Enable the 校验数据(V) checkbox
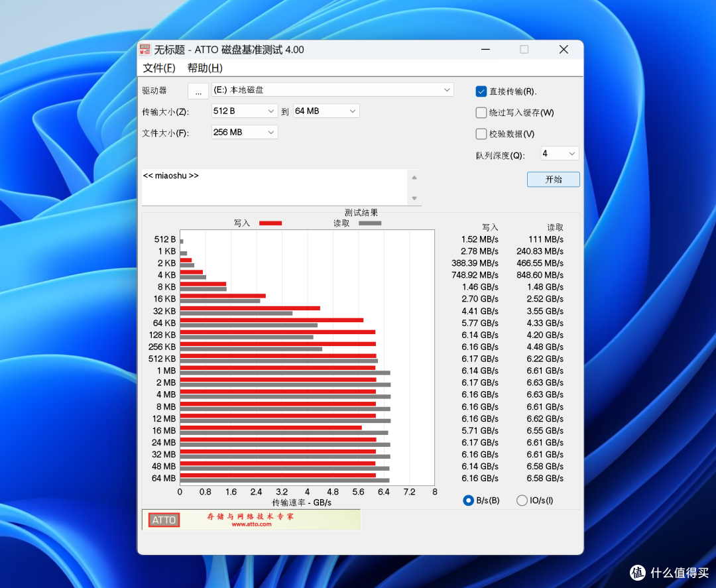716x588 pixels. point(481,134)
